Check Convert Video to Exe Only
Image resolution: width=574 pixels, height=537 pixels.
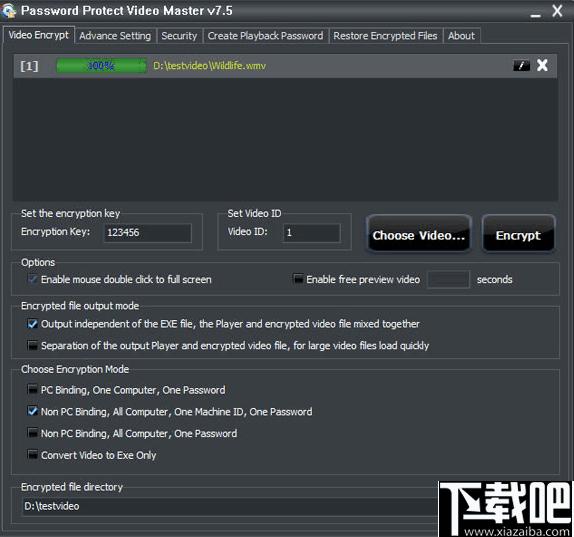click(x=33, y=455)
